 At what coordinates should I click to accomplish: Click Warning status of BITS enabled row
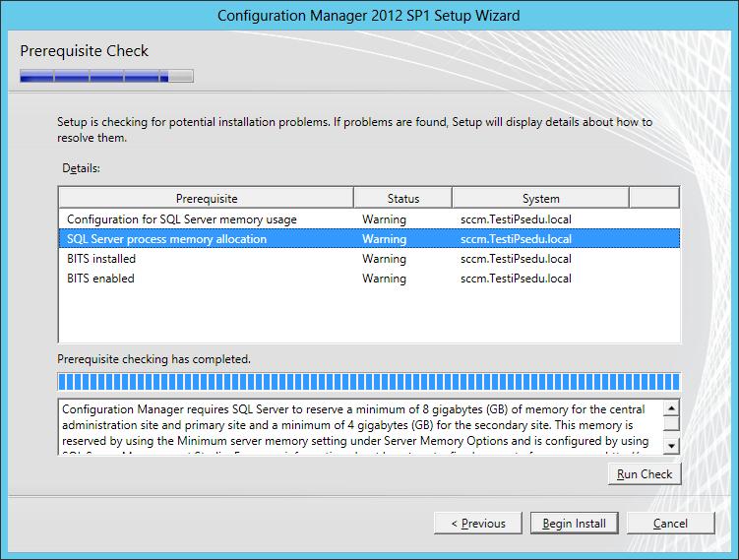click(384, 279)
